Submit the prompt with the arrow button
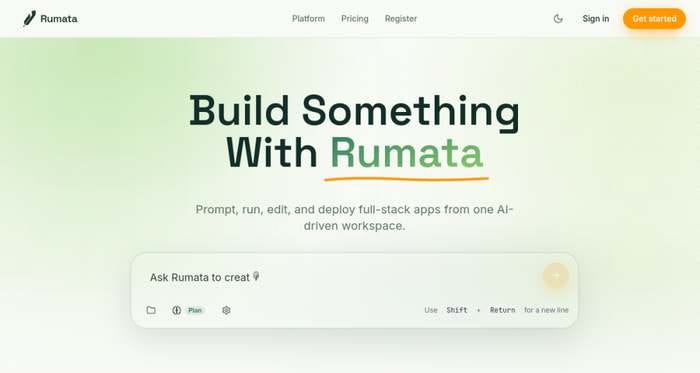 [x=556, y=275]
